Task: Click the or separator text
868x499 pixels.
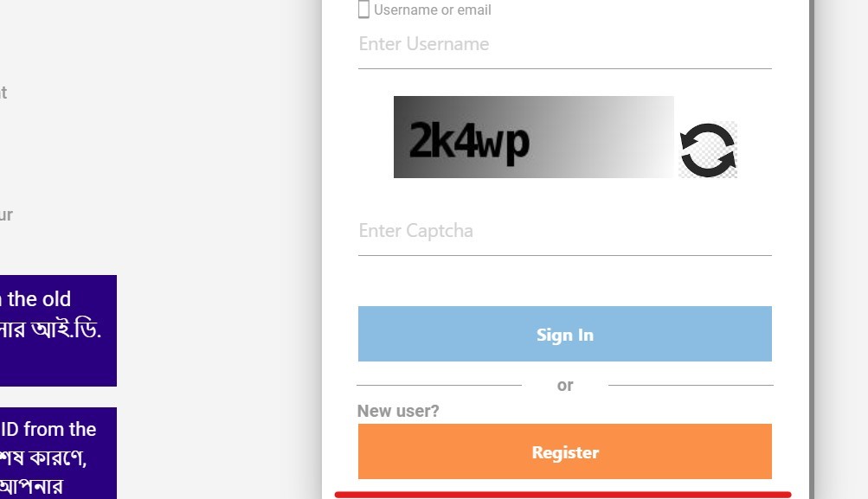Action: click(564, 385)
